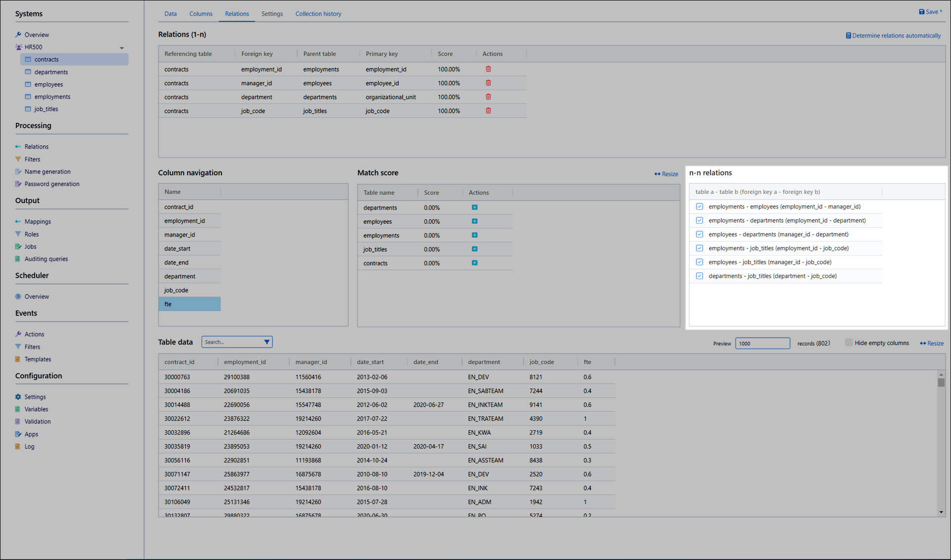The height and width of the screenshot is (560, 951).
Task: Add relation to departments in Match score
Action: pos(475,207)
